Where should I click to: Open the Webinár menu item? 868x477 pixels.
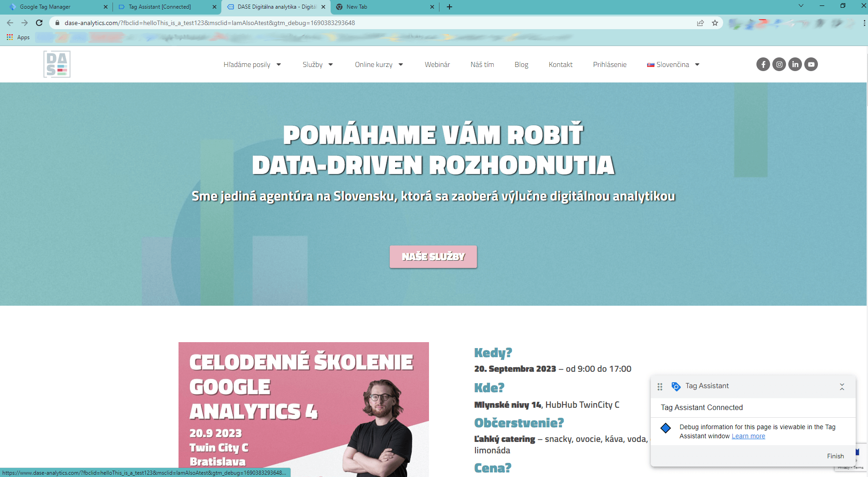(x=437, y=65)
